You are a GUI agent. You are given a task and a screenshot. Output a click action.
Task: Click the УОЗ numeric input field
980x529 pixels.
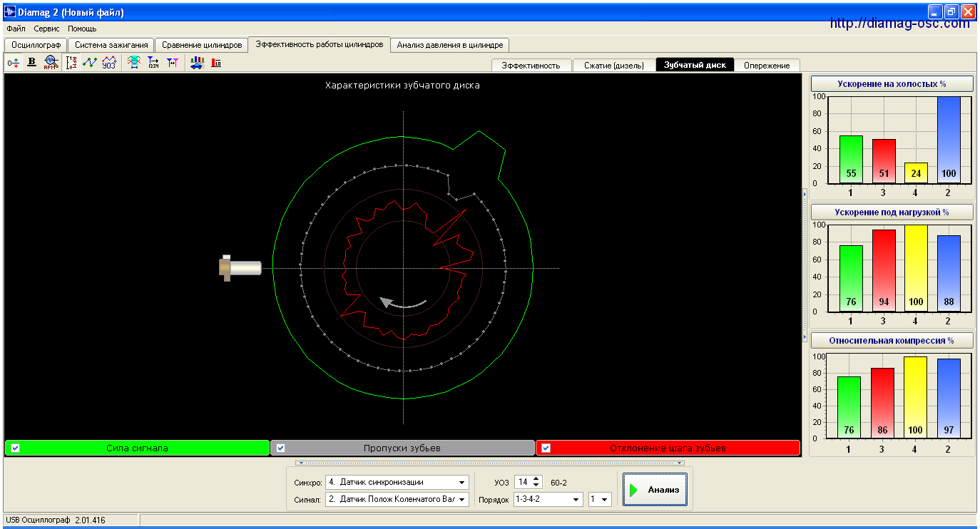click(x=524, y=482)
